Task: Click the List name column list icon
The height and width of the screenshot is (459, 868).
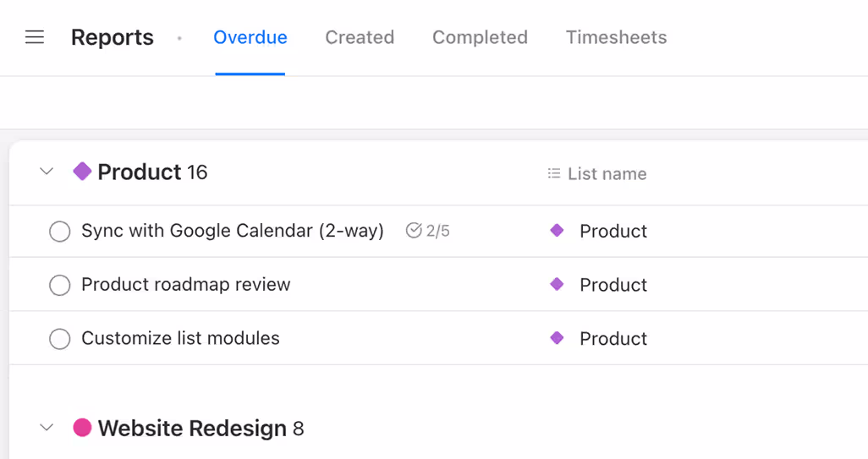Action: pyautogui.click(x=554, y=173)
